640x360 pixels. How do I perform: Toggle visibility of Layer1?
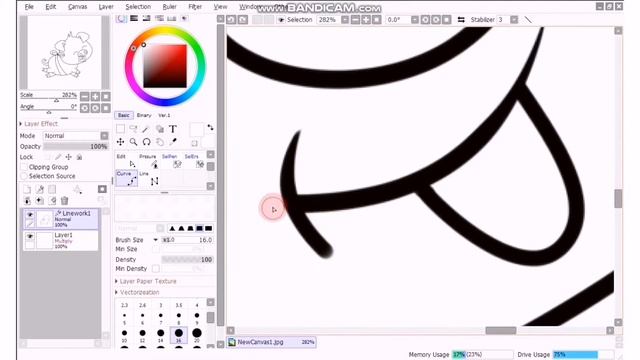[x=30, y=236]
